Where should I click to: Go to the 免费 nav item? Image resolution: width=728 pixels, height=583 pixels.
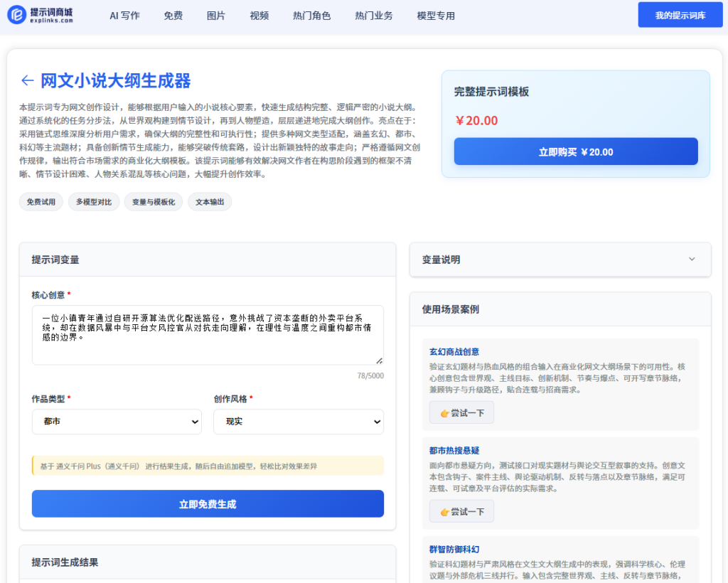[x=173, y=16]
